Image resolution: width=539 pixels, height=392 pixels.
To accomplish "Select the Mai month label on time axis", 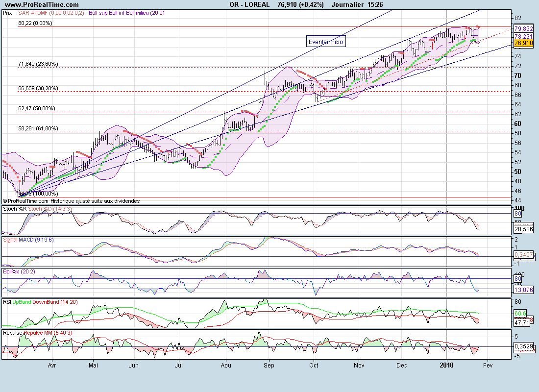I will (93, 365).
